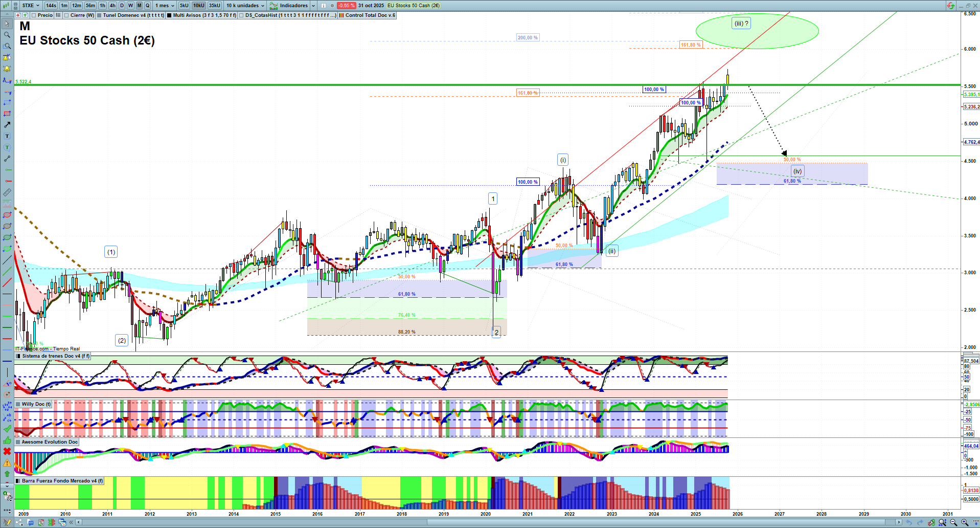Toggle the Tunel Domenec v4 indicator box
Viewport: 980px width, 528px height.
[100, 15]
